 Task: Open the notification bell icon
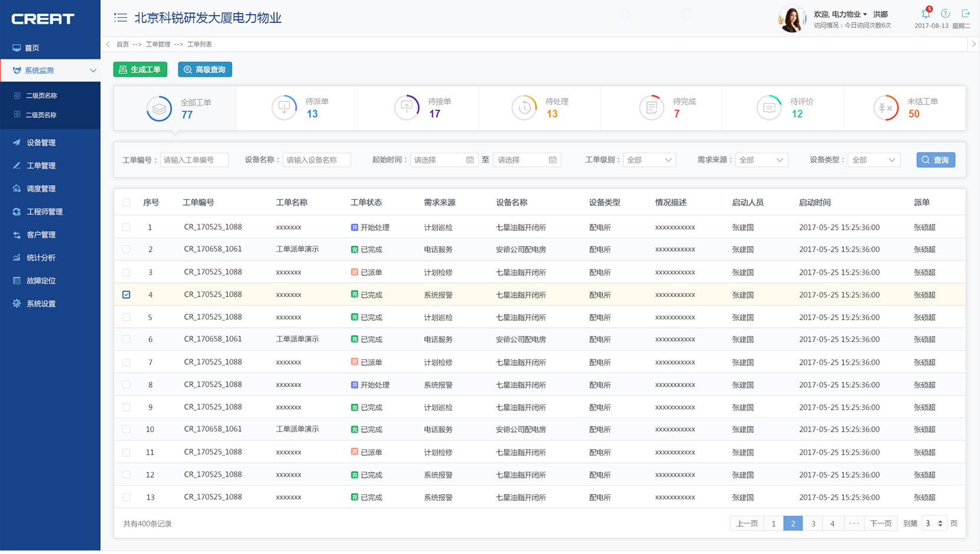click(925, 14)
